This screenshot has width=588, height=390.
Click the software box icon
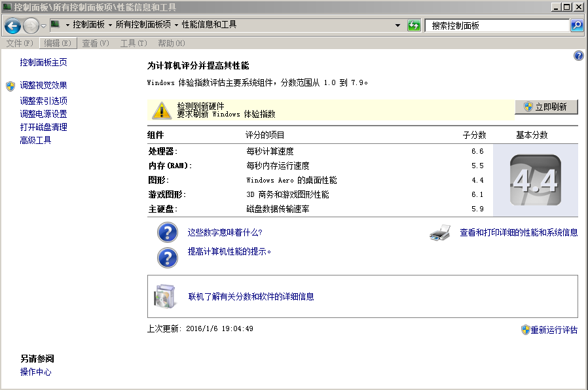(165, 296)
